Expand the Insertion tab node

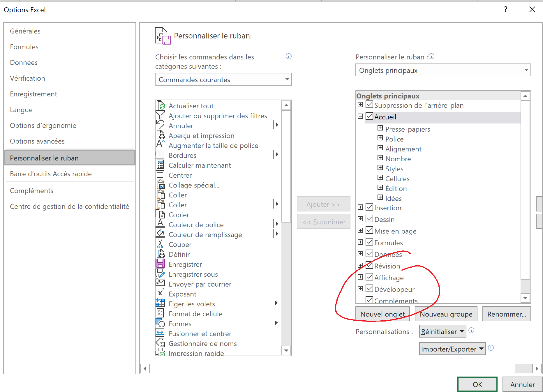pyautogui.click(x=360, y=207)
